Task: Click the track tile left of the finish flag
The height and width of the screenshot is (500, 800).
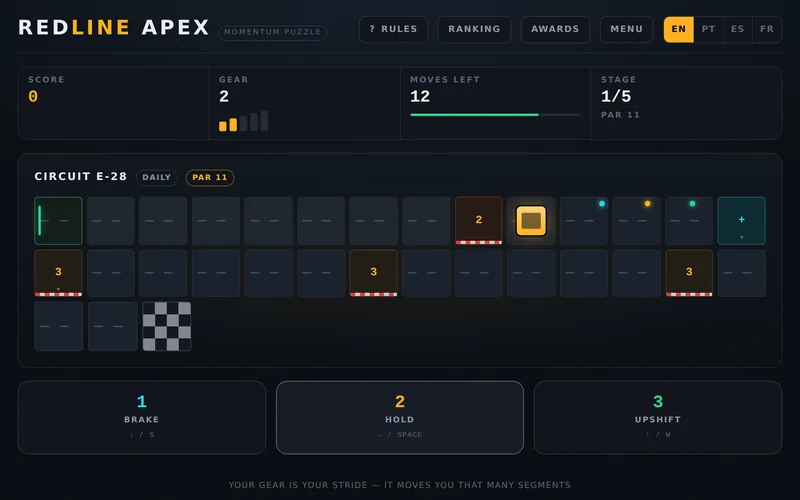Action: pos(113,326)
